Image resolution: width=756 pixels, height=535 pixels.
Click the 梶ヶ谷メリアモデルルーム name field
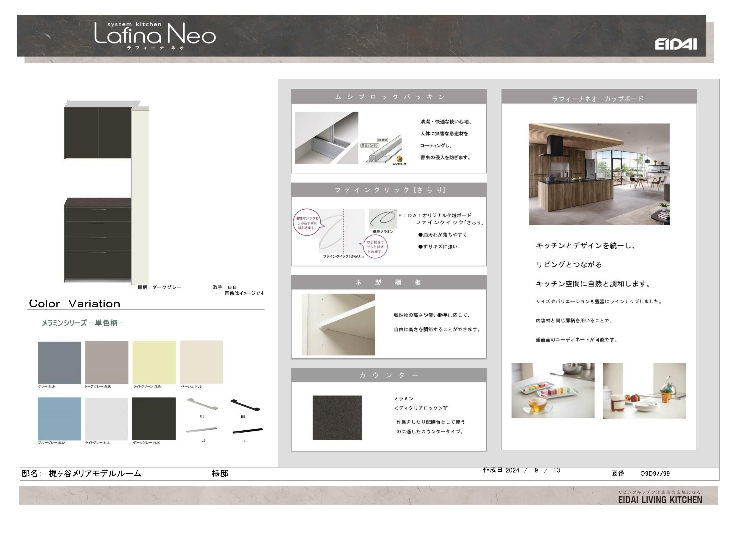click(95, 473)
